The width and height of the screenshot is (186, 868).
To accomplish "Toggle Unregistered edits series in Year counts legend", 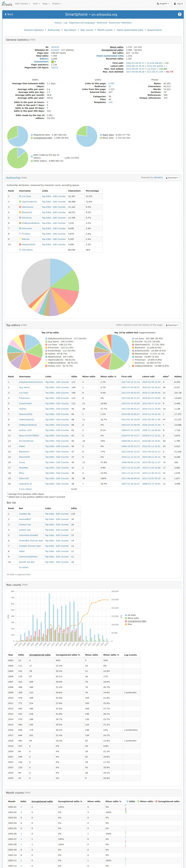I will pos(136,621).
